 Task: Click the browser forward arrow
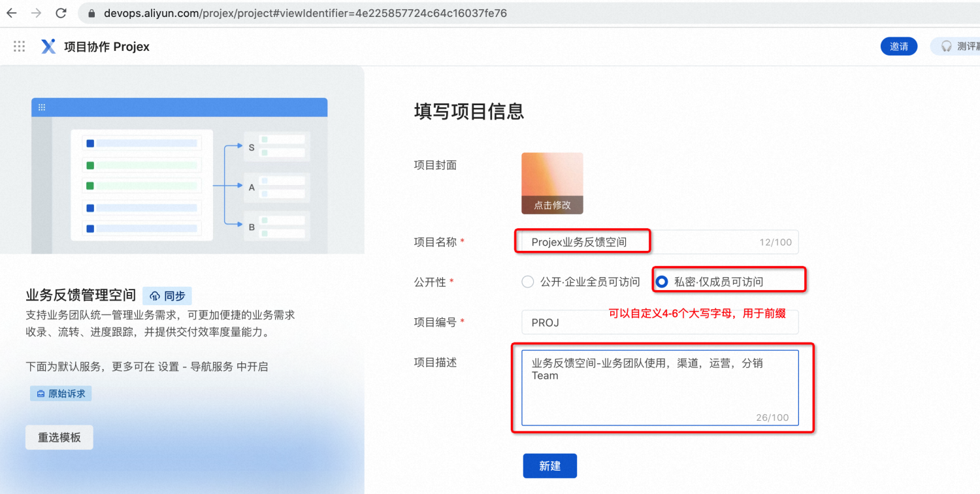[37, 13]
